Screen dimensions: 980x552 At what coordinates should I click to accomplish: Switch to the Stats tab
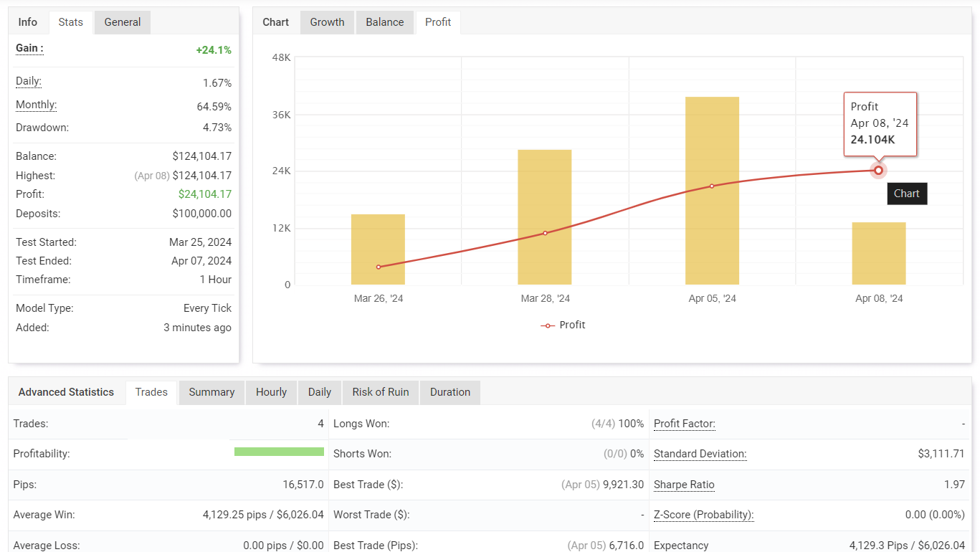point(70,22)
